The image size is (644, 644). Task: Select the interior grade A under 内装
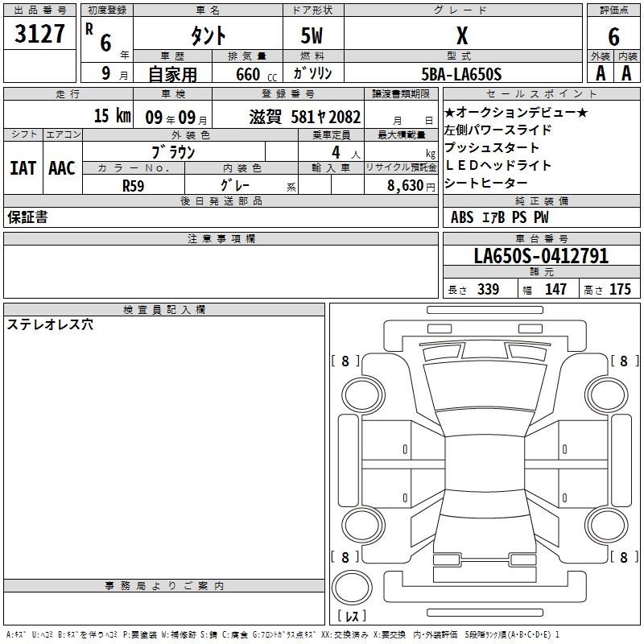pos(627,73)
